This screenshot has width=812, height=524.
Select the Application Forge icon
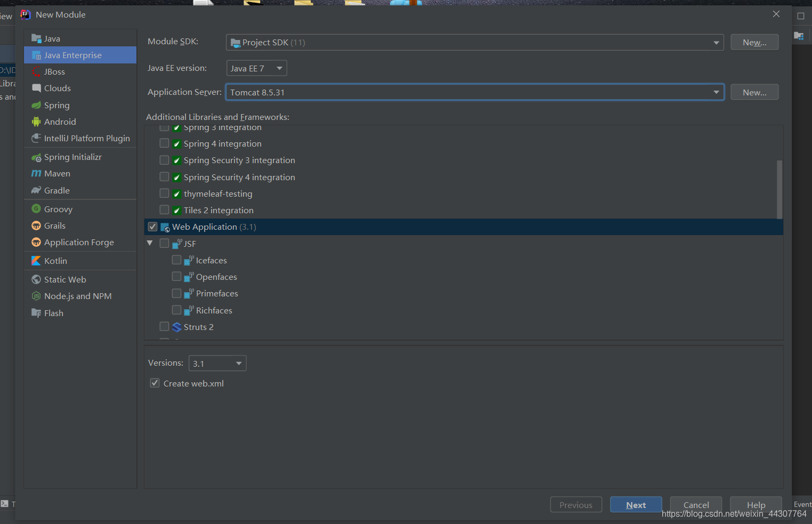coord(36,242)
